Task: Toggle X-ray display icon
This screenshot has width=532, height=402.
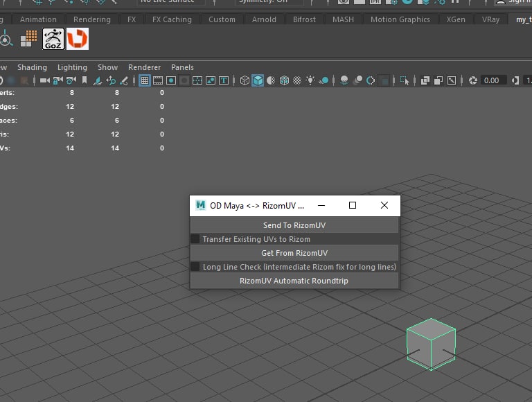Action: point(425,80)
